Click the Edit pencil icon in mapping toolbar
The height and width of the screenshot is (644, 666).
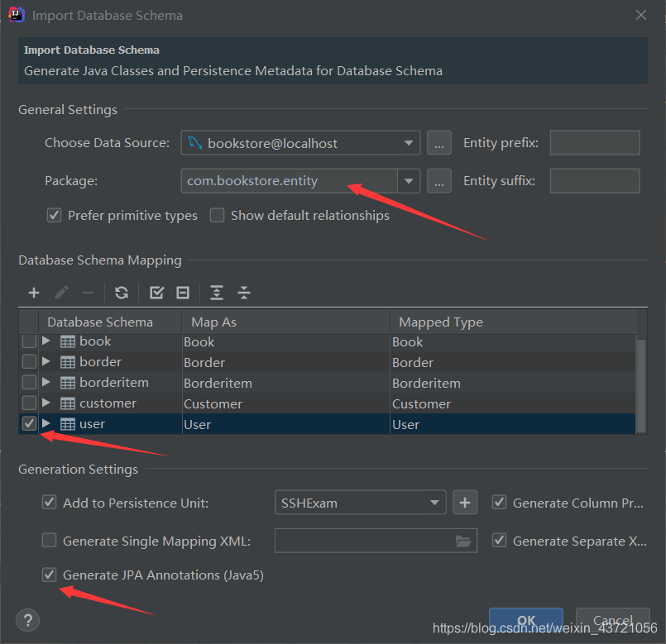point(61,293)
